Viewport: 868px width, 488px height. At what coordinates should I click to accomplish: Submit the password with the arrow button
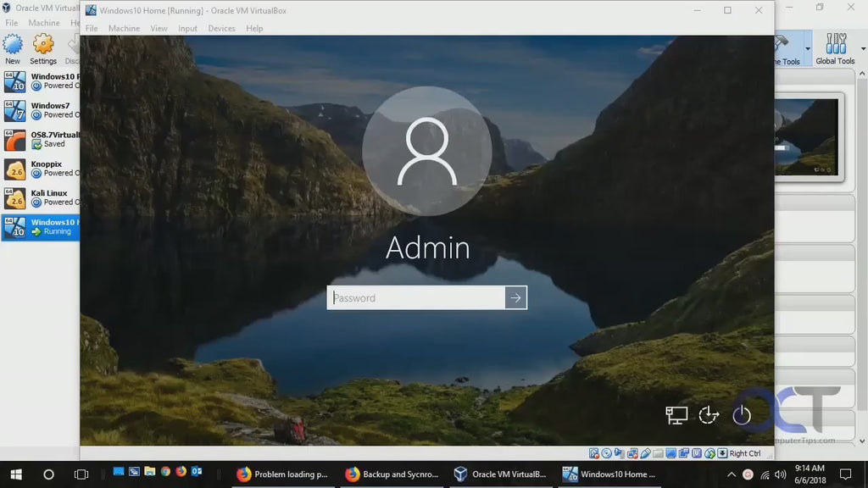click(x=516, y=297)
